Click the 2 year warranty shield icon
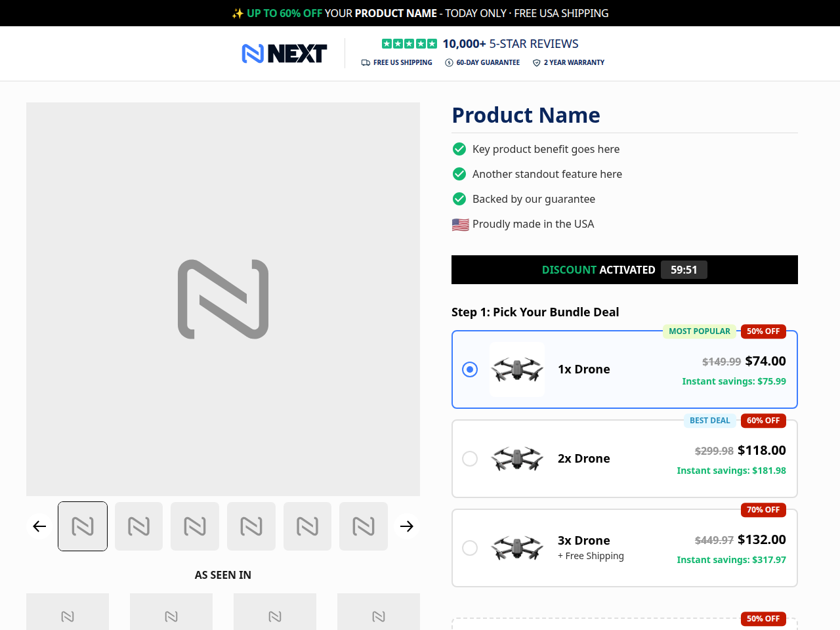The image size is (840, 630). click(x=536, y=63)
